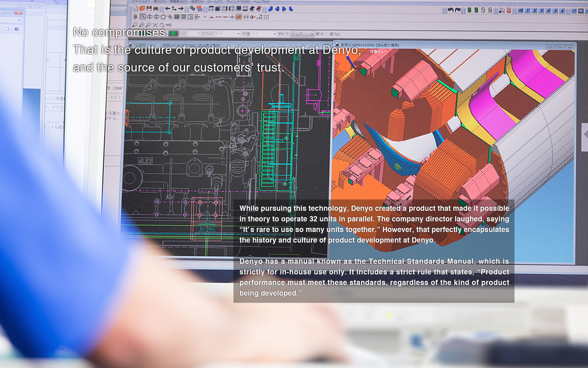
Task: Click the first solid green cylinder icon
Action: click(469, 10)
